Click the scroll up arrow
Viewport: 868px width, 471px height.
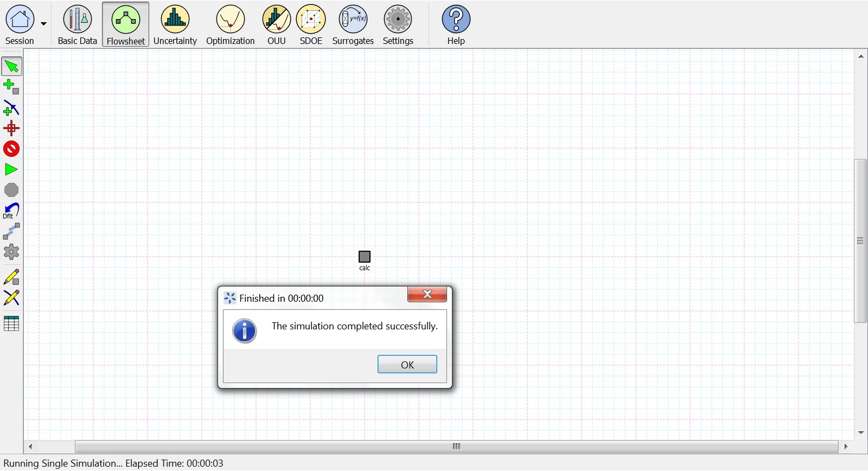click(x=861, y=56)
